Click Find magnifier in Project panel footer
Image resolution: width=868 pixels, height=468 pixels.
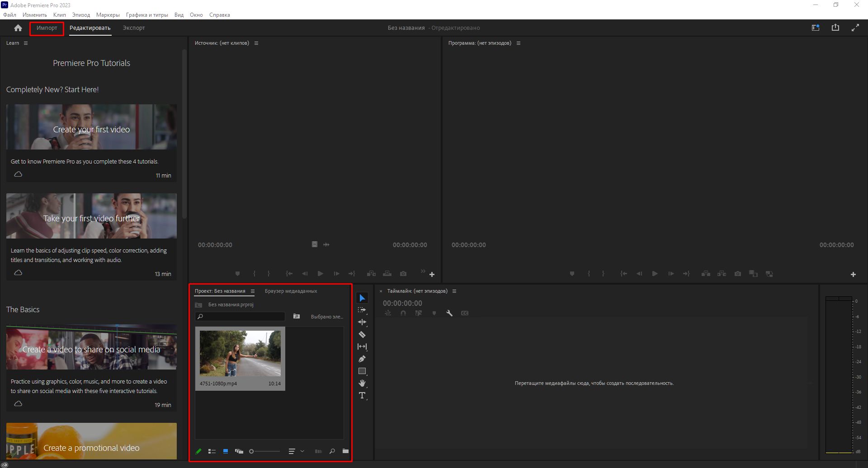click(x=332, y=451)
